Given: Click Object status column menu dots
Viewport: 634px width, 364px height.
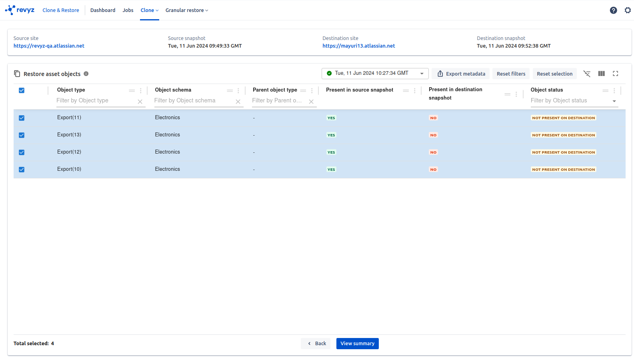Looking at the screenshot, I should pos(614,91).
